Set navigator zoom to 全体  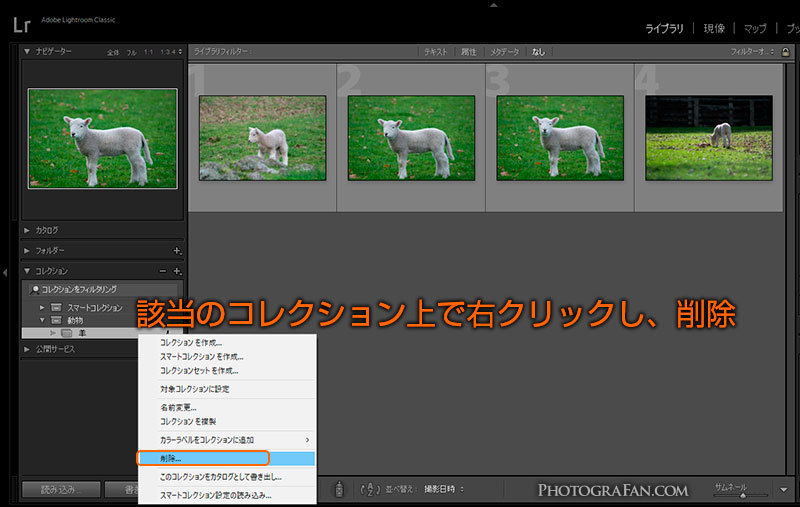coord(113,52)
